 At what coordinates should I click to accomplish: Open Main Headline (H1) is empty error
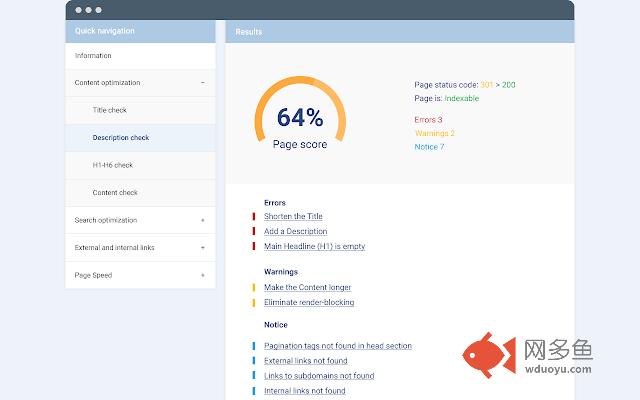tap(314, 247)
